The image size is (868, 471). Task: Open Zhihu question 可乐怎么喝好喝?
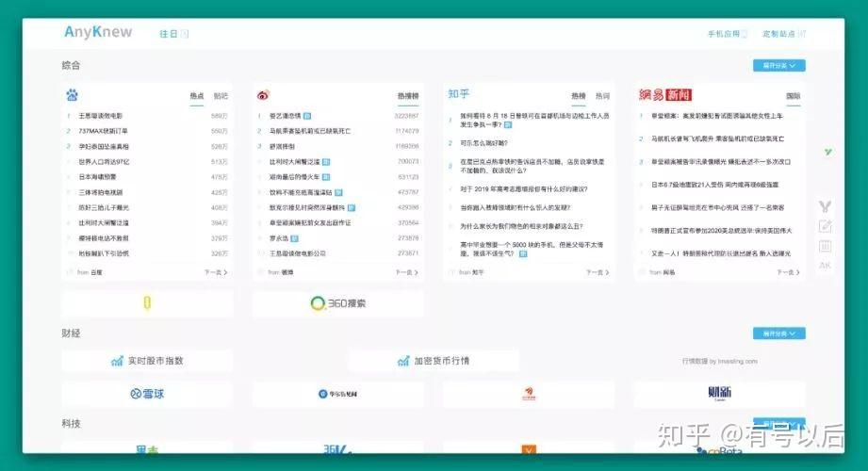click(483, 143)
